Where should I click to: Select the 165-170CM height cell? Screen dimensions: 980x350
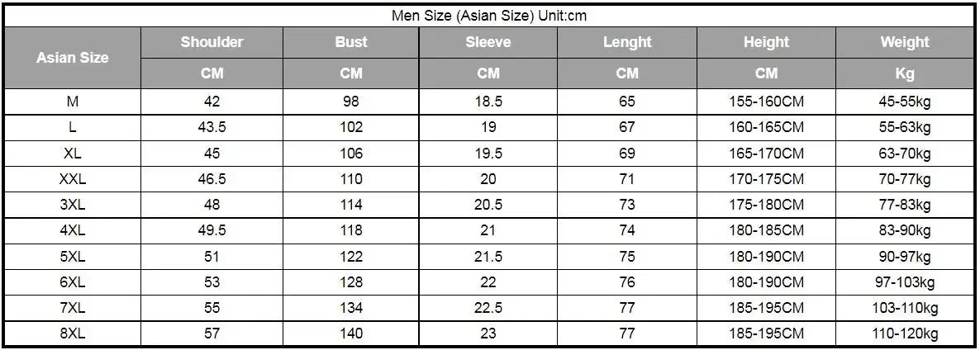(x=766, y=154)
